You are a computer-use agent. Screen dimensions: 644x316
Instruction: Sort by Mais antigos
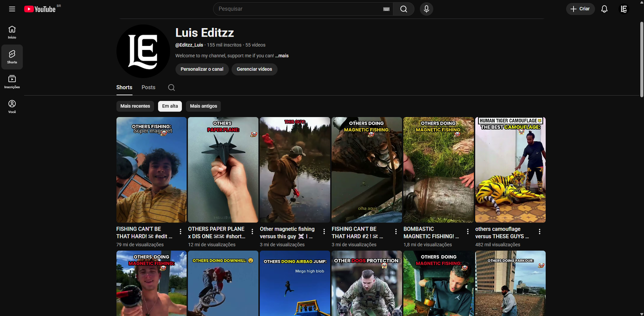[203, 106]
